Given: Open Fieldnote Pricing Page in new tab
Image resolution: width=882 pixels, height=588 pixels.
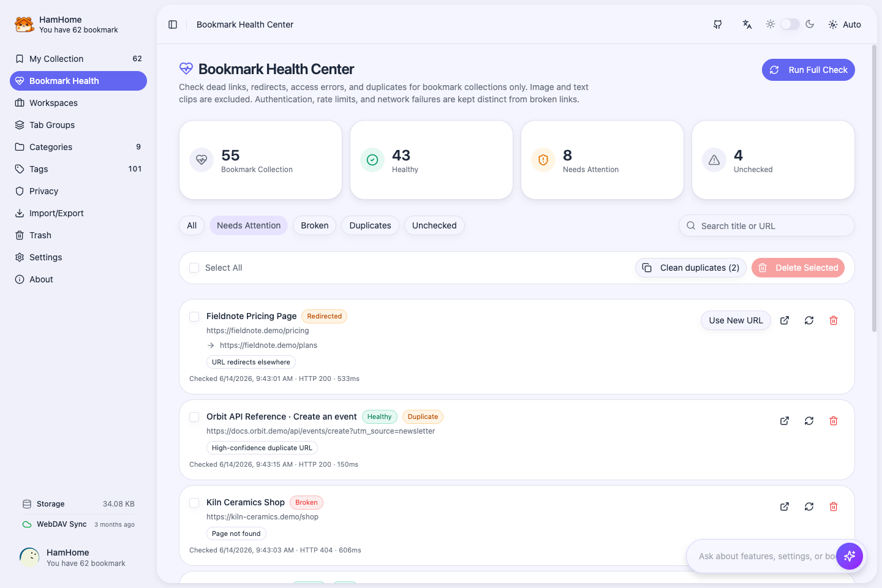Looking at the screenshot, I should (785, 320).
